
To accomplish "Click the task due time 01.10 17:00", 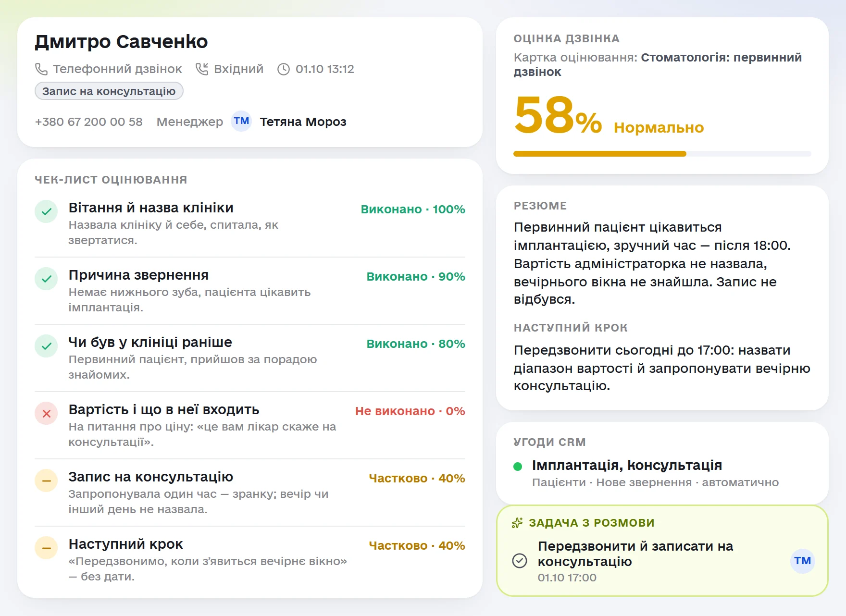I will (x=567, y=578).
